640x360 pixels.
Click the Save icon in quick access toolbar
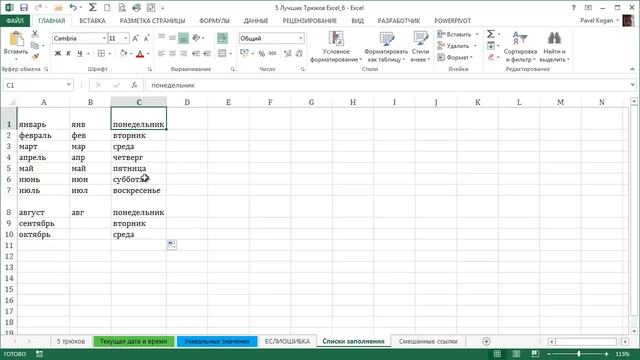(x=24, y=8)
